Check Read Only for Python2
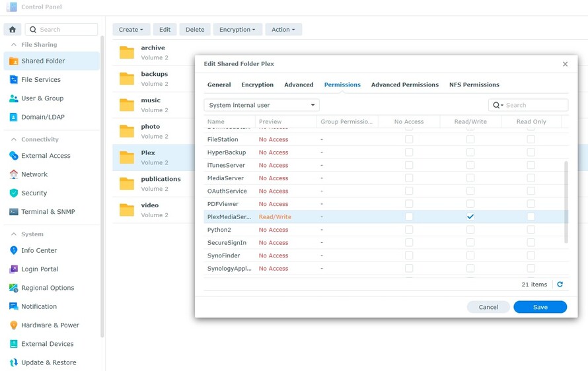 [531, 230]
